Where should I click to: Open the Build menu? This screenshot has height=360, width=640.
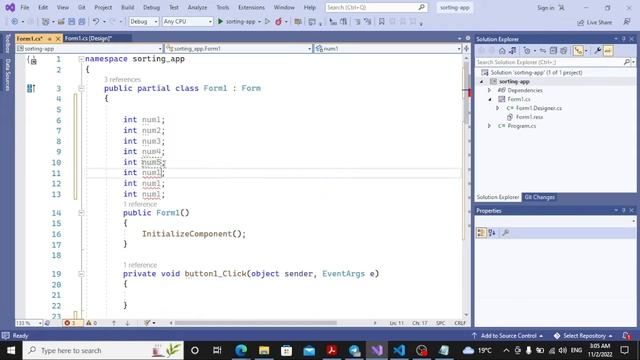tap(127, 7)
